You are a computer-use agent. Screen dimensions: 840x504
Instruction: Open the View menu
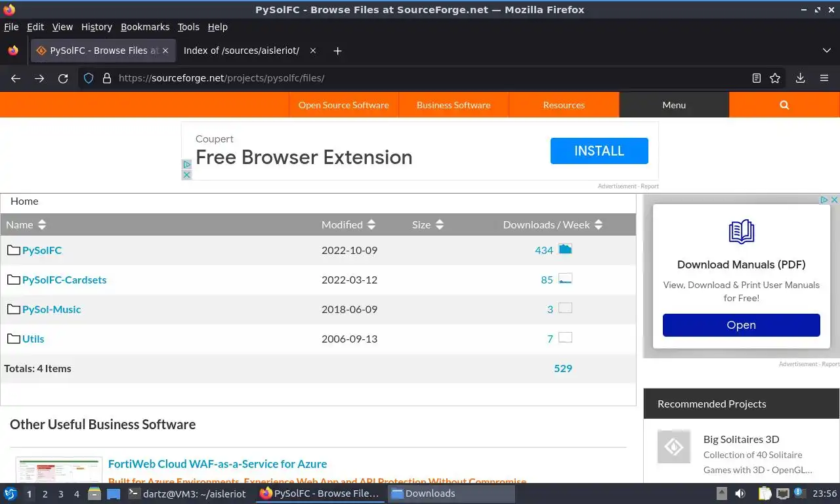(62, 27)
